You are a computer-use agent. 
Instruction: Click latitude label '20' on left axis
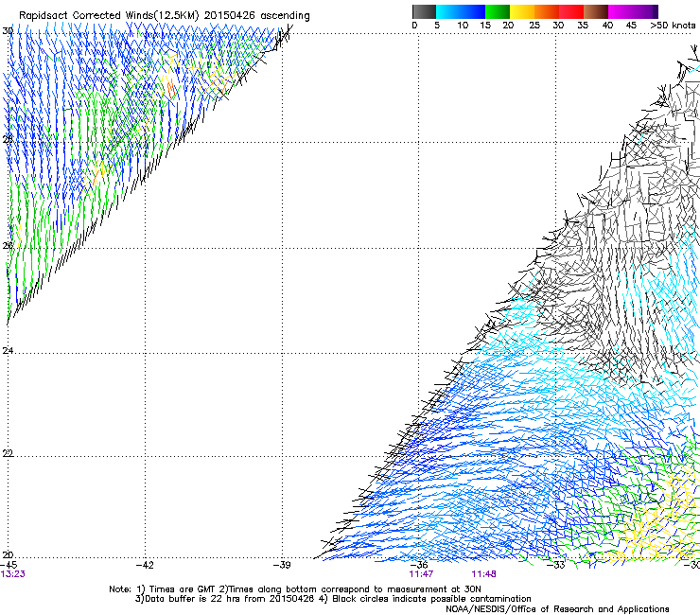coord(8,554)
